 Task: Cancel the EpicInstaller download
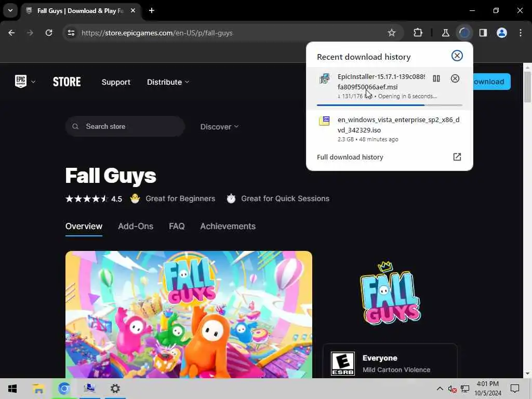[x=455, y=79]
